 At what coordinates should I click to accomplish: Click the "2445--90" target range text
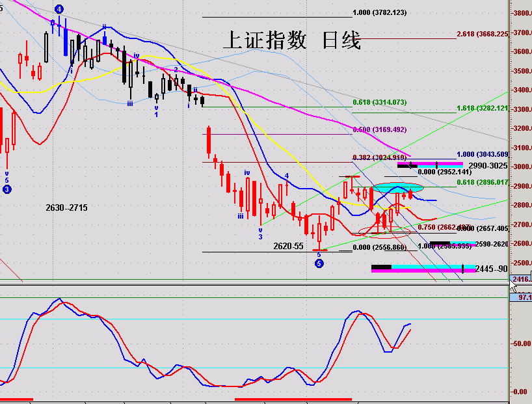pyautogui.click(x=492, y=269)
